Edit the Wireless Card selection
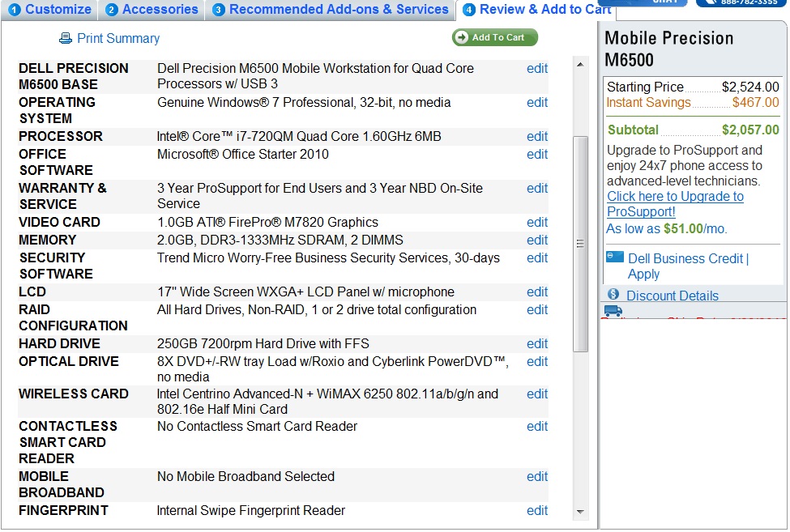Screen dimensions: 790x532 537,394
